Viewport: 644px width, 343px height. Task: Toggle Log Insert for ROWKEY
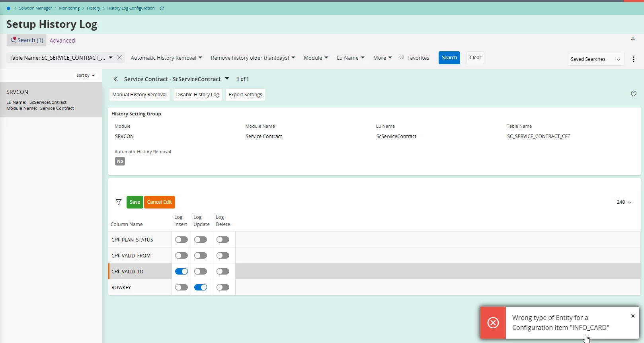click(x=181, y=287)
